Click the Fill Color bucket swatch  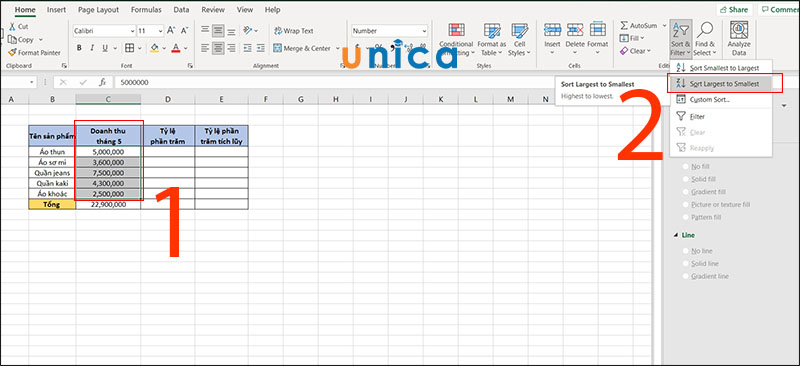tap(155, 48)
